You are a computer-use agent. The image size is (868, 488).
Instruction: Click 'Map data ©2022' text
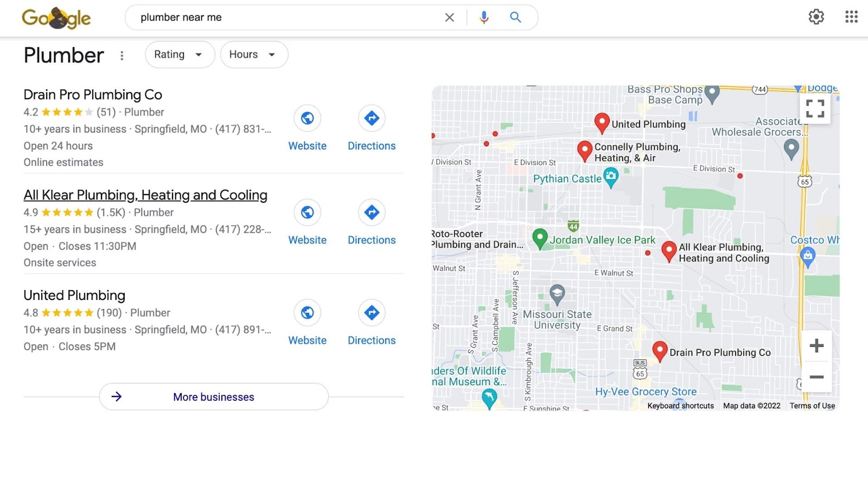[x=751, y=406]
